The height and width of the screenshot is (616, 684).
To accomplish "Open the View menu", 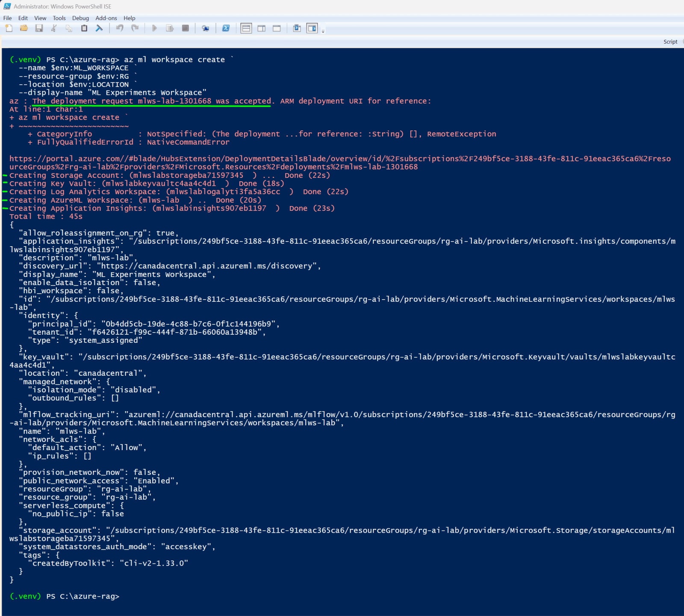I will coord(40,18).
